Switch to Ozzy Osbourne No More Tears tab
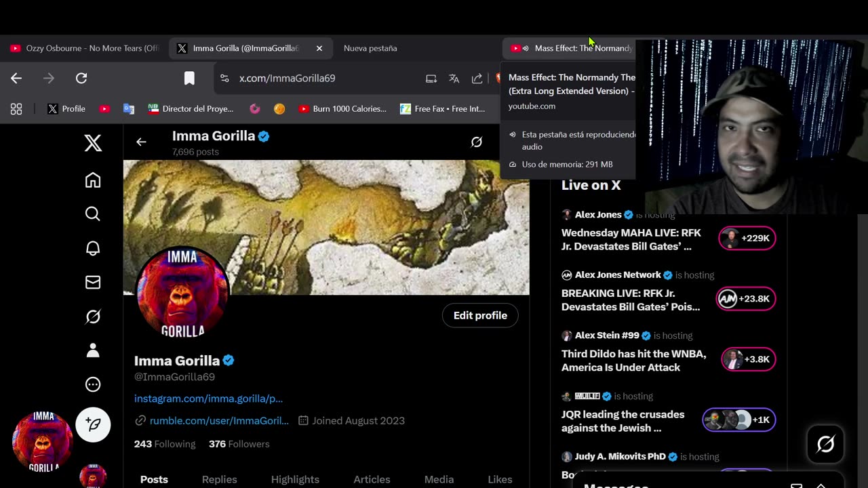This screenshot has width=868, height=488. [x=84, y=48]
